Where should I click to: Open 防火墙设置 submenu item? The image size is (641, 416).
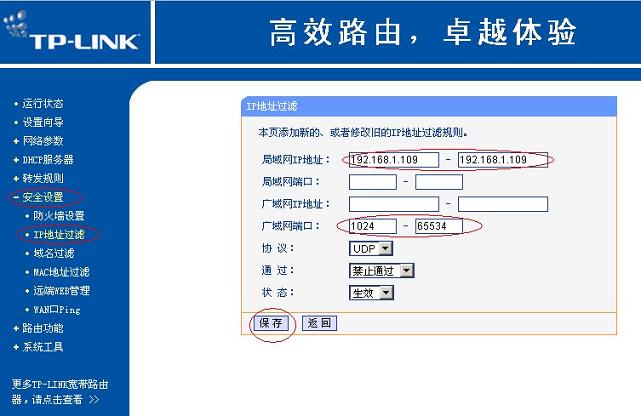[58, 215]
